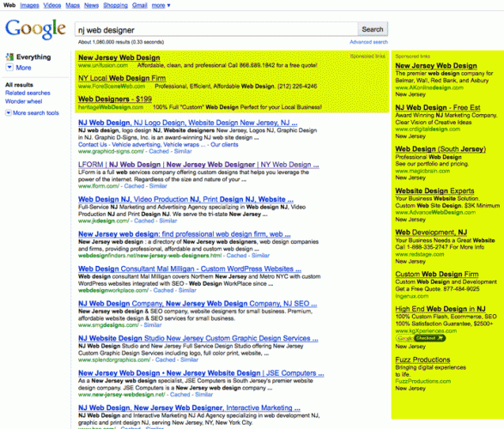Open Maps from top navigation
The height and width of the screenshot is (429, 504).
pos(73,5)
